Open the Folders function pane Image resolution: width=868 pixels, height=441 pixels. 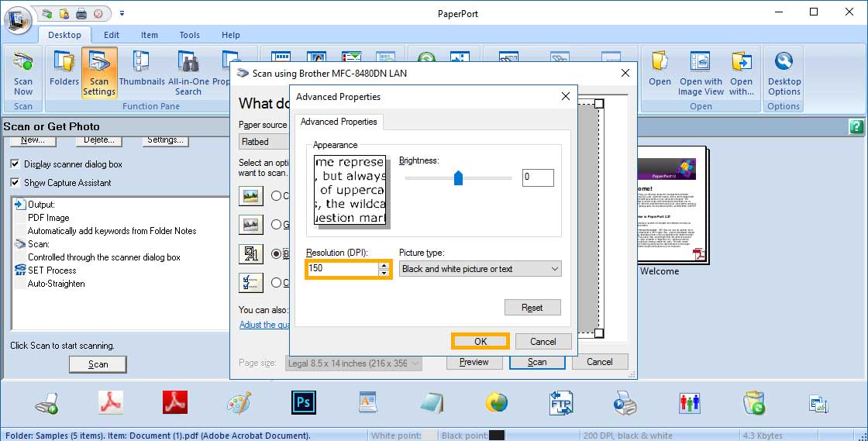[x=64, y=68]
